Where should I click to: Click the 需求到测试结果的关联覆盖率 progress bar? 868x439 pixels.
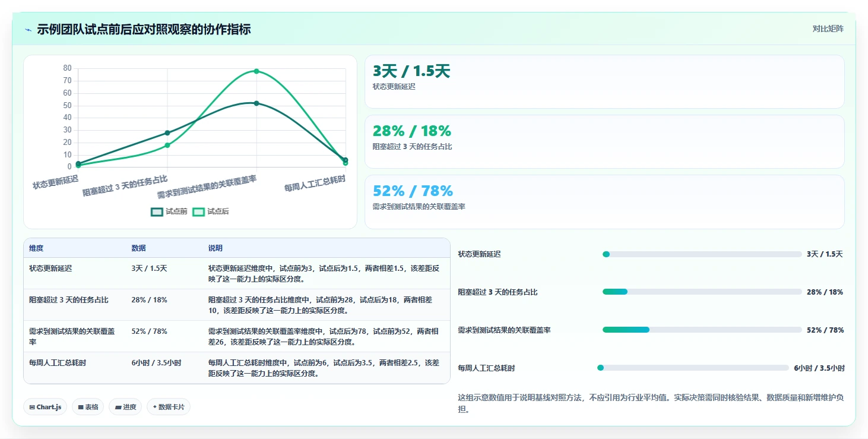[x=702, y=330]
